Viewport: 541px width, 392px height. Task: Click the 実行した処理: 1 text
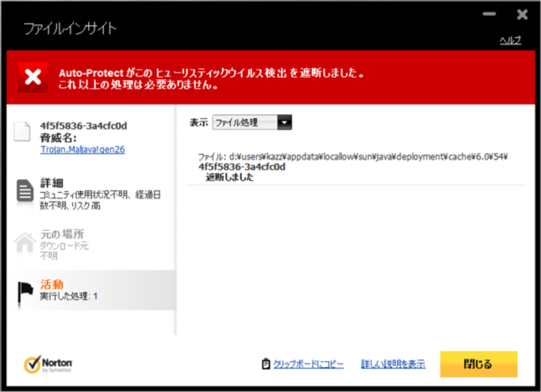69,296
